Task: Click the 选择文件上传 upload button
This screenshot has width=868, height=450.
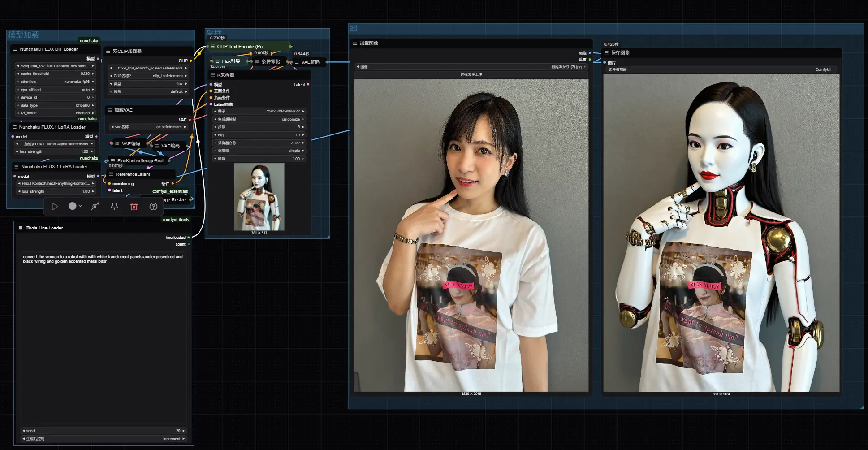Action: pyautogui.click(x=471, y=74)
